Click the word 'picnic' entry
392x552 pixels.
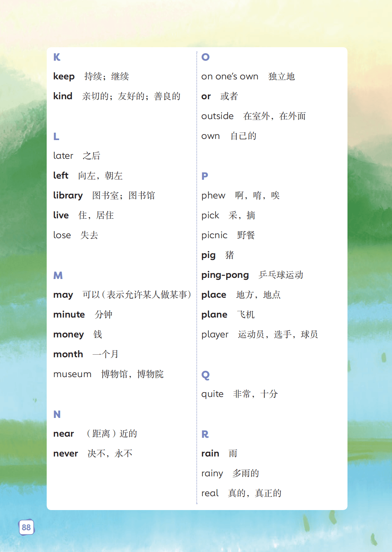click(x=214, y=235)
